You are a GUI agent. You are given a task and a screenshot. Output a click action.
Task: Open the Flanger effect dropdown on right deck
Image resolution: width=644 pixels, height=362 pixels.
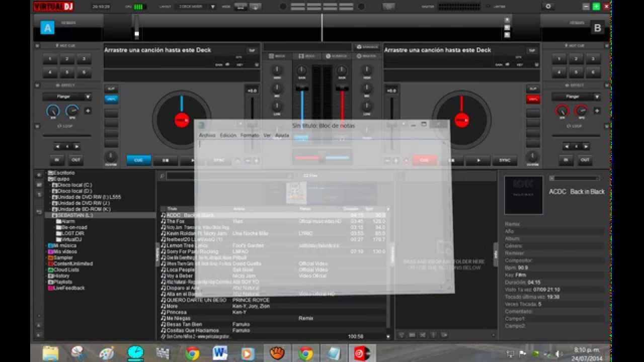coord(576,97)
